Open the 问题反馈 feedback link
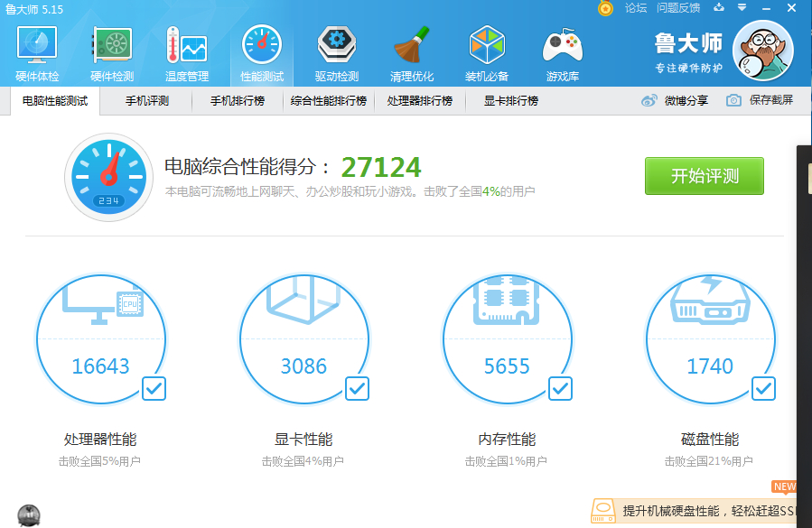 (x=678, y=8)
